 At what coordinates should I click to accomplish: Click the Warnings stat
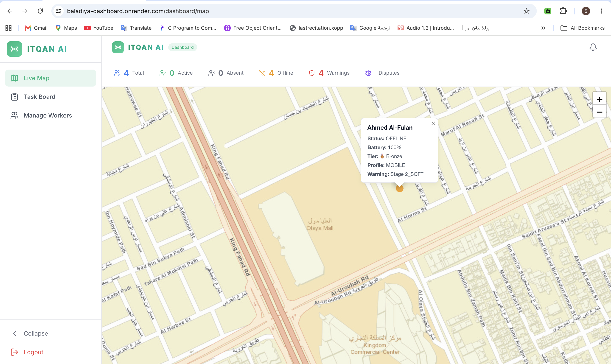pyautogui.click(x=329, y=73)
